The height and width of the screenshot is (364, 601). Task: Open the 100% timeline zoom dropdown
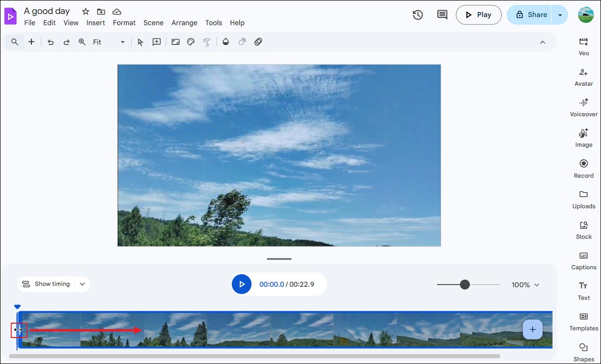click(525, 284)
